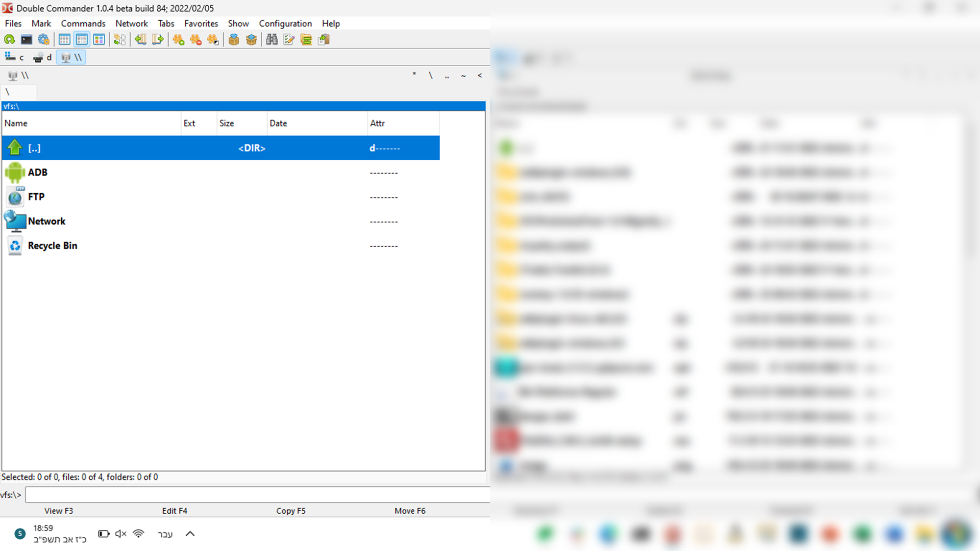Go forward using the right arrow icon
980x551 pixels.
pos(158,40)
